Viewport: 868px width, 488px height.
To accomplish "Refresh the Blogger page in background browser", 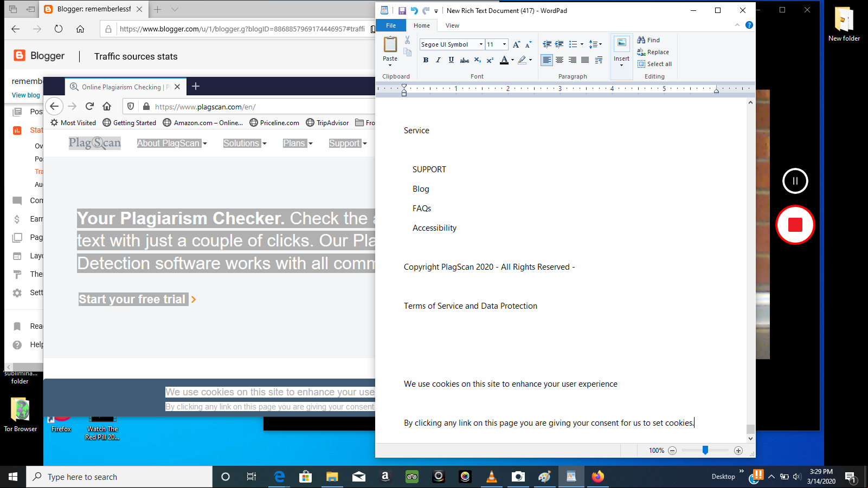I will click(59, 29).
